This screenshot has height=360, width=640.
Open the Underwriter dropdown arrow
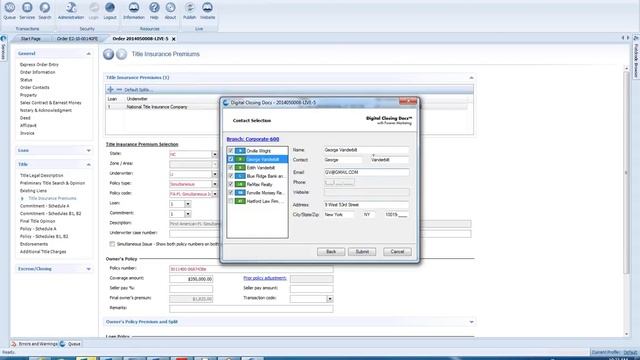215,174
